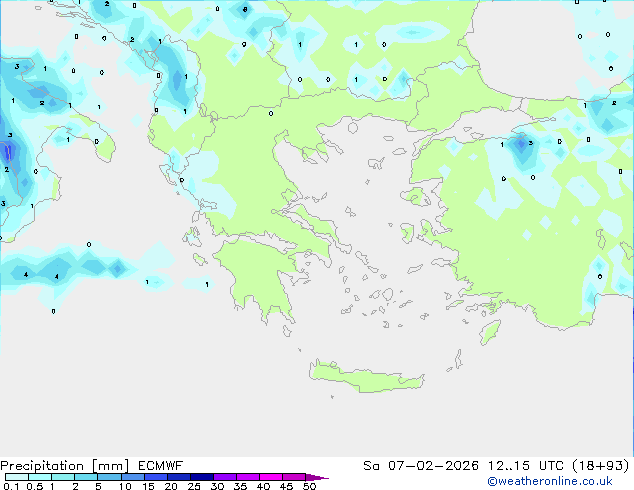This screenshot has width=634, height=490.
Task: Click the 5–10 mm legend swatch
Action: pyautogui.click(x=109, y=477)
